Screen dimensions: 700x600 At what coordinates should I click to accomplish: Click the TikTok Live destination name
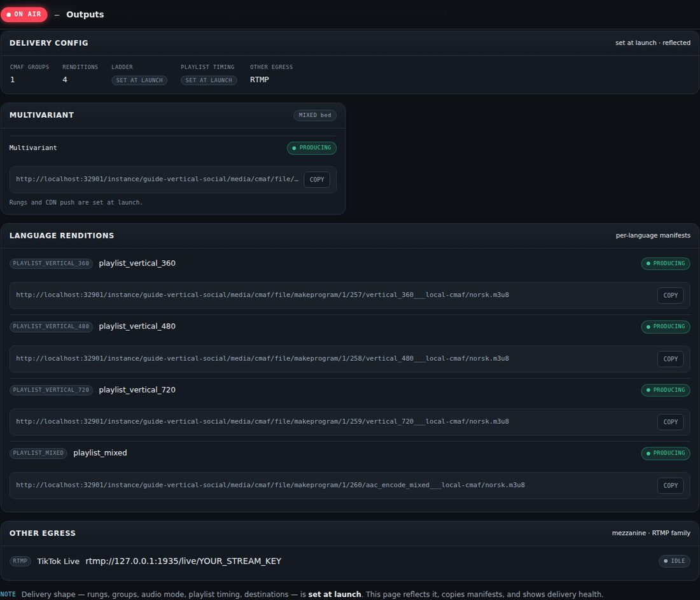coord(58,561)
